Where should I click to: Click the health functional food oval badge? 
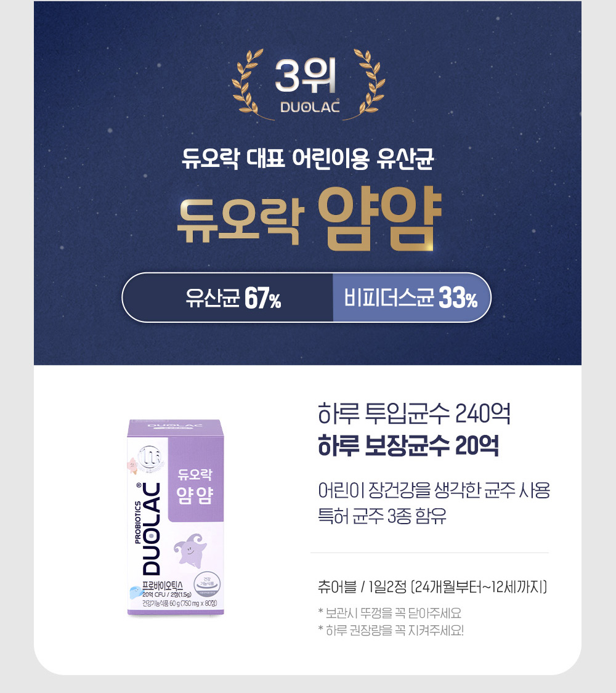pyautogui.click(x=207, y=584)
